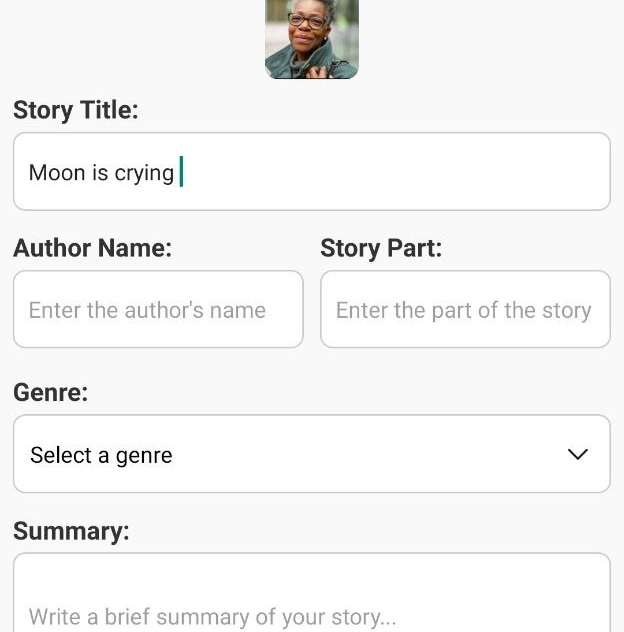This screenshot has height=632, width=624.
Task: Click the chevron arrow in the Genre selector
Action: 578,454
